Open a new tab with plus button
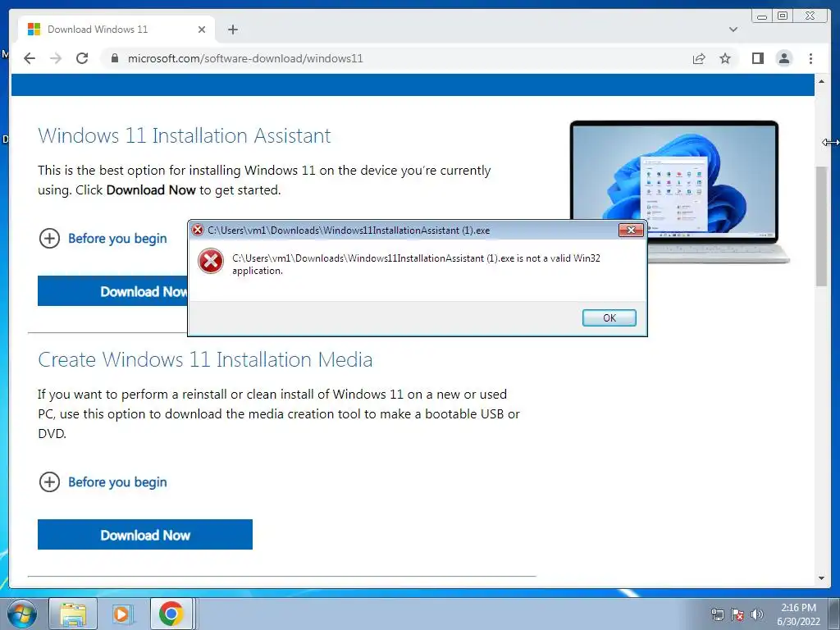 (232, 30)
